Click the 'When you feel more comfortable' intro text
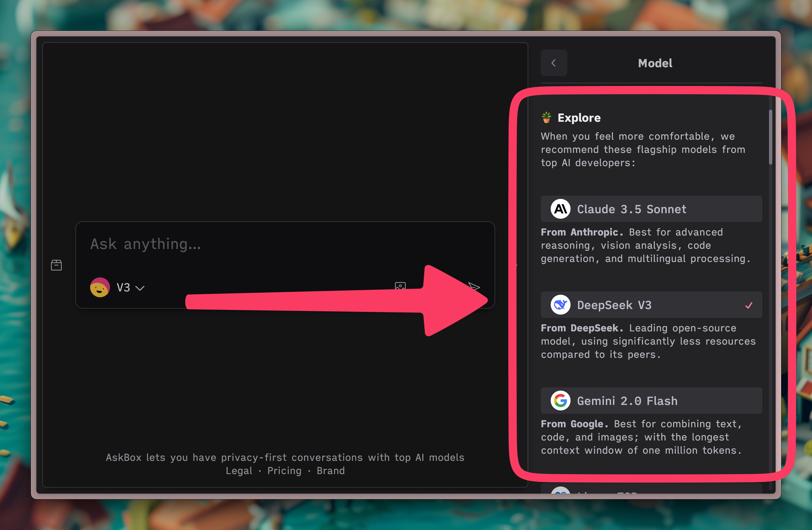812x530 pixels. [643, 149]
